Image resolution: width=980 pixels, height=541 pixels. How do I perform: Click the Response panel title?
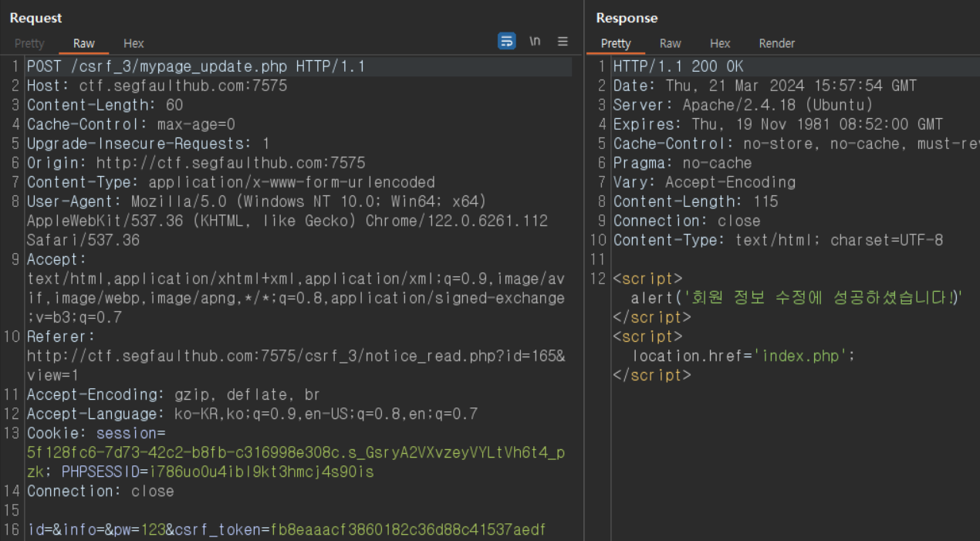[627, 18]
